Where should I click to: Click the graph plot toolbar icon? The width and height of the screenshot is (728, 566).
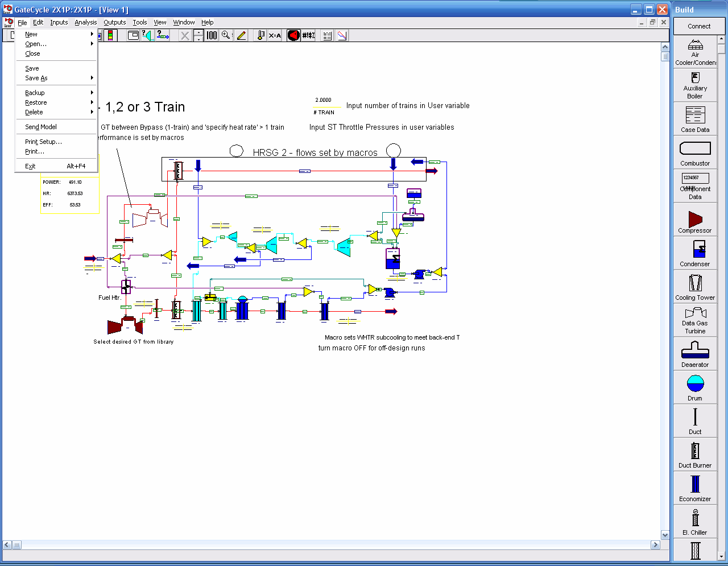click(x=341, y=35)
